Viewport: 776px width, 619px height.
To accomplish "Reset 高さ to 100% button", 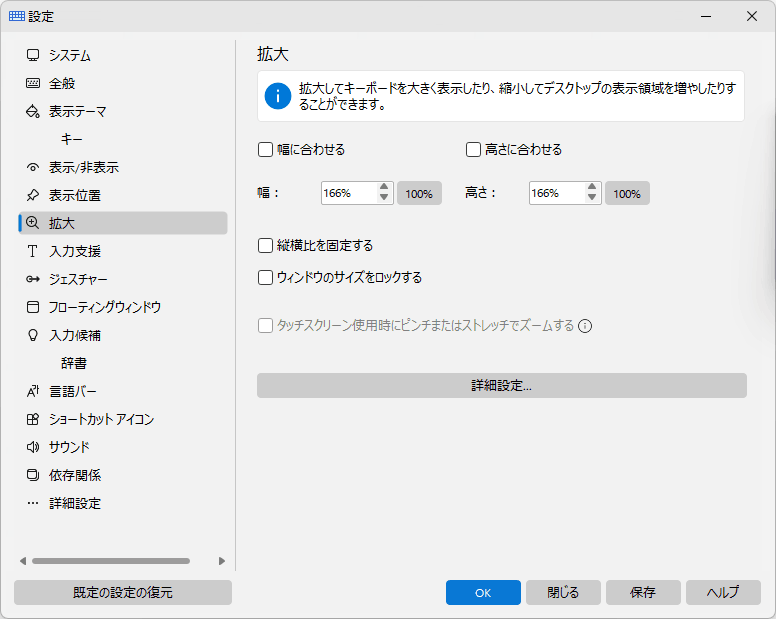I will (627, 193).
